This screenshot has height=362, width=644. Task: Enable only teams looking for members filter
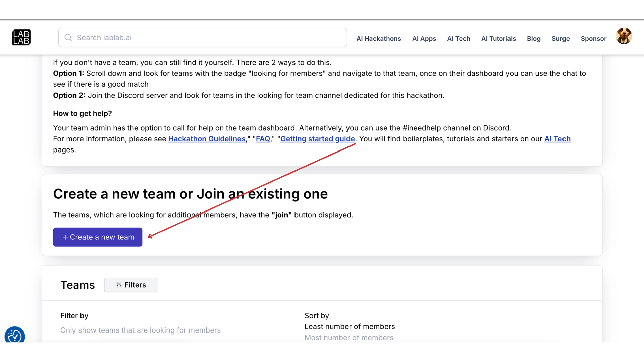pos(140,330)
